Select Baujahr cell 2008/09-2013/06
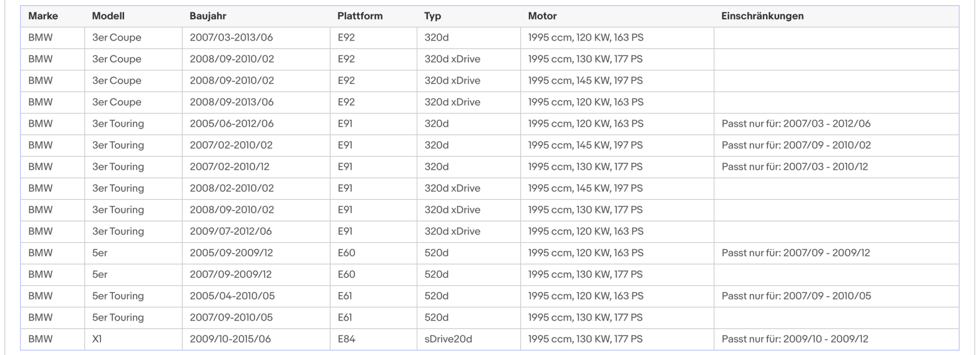 coord(256,102)
